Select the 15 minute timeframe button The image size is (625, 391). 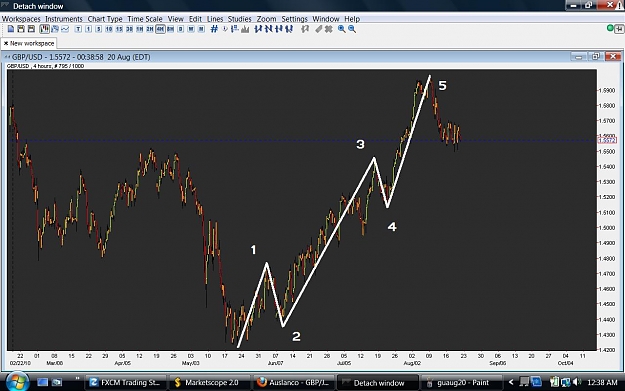[119, 29]
